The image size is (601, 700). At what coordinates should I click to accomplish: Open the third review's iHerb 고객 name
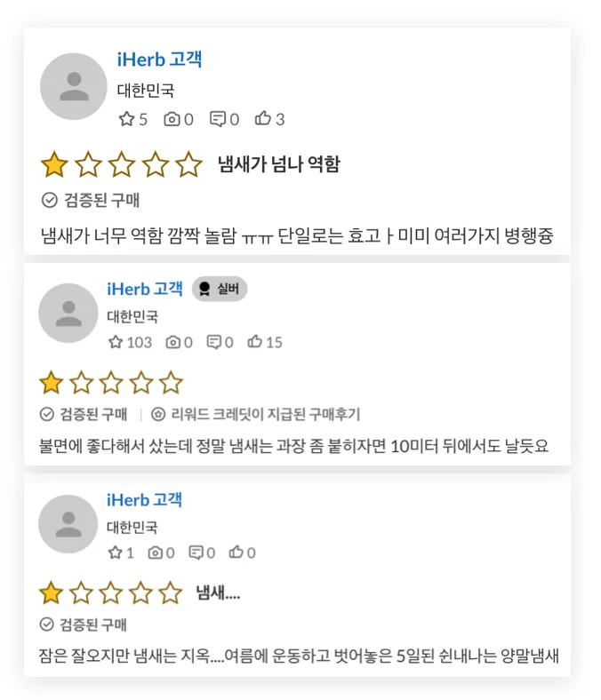click(x=144, y=499)
